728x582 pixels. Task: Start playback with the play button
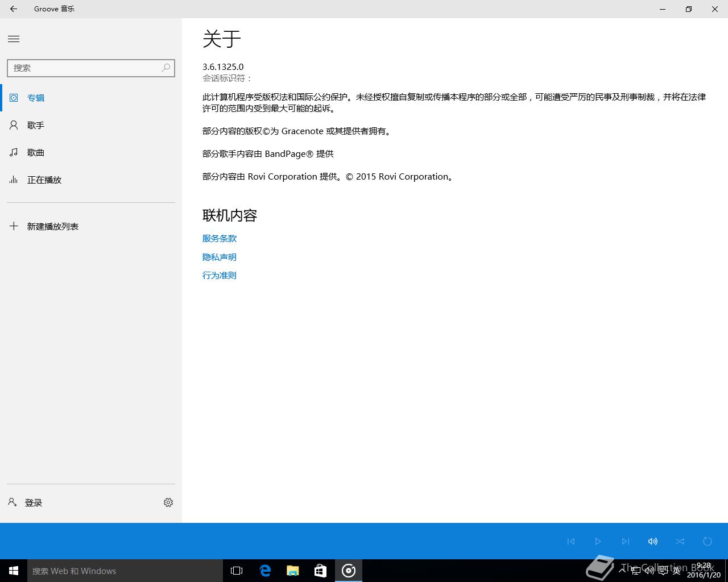(x=598, y=541)
